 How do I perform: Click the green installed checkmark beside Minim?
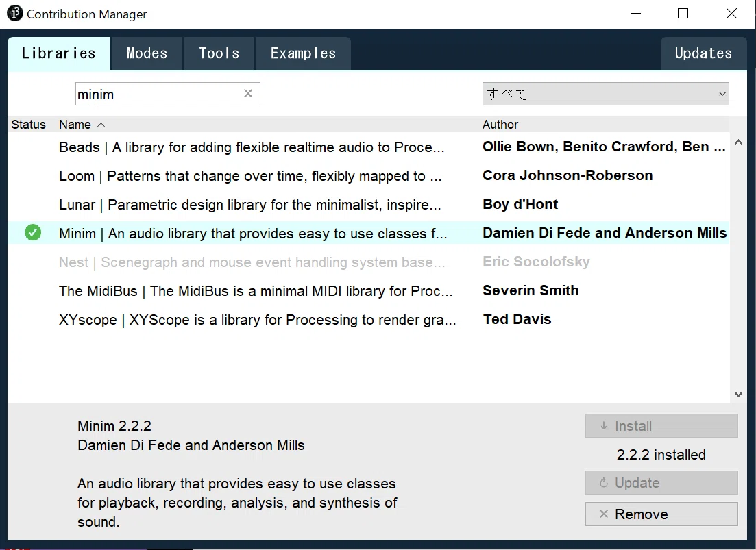point(33,233)
